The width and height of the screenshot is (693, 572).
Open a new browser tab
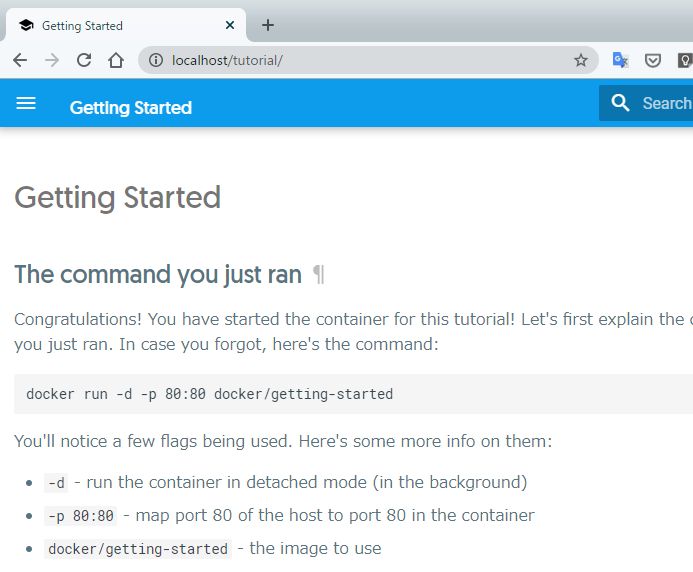pyautogui.click(x=267, y=25)
